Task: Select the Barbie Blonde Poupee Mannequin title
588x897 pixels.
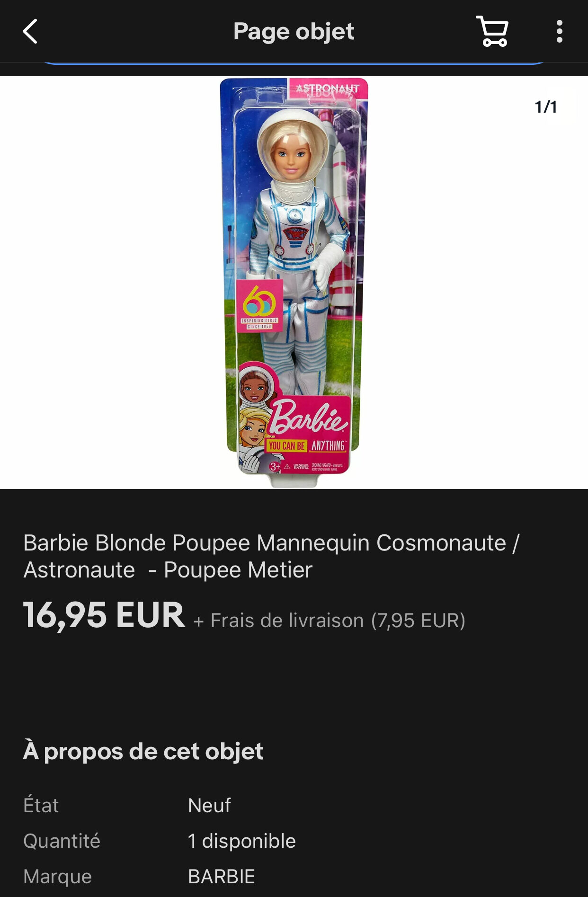Action: (x=272, y=556)
